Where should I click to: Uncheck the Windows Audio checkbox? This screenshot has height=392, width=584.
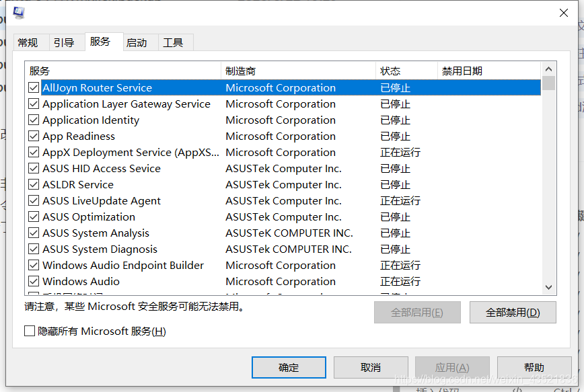point(34,282)
